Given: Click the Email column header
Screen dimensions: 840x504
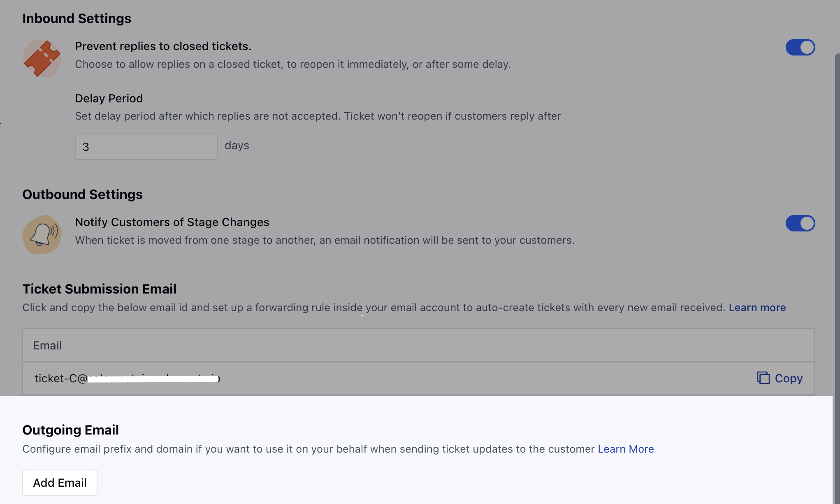Looking at the screenshot, I should click(47, 345).
